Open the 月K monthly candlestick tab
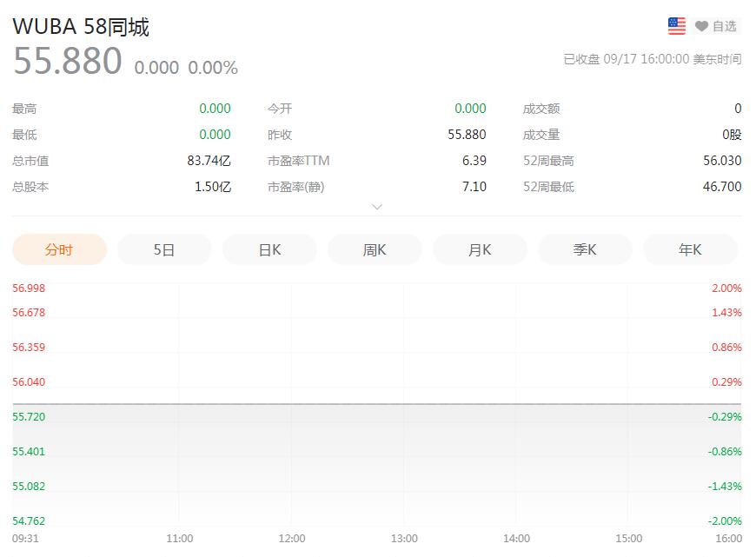Screen dimensions: 756x557 (480, 249)
